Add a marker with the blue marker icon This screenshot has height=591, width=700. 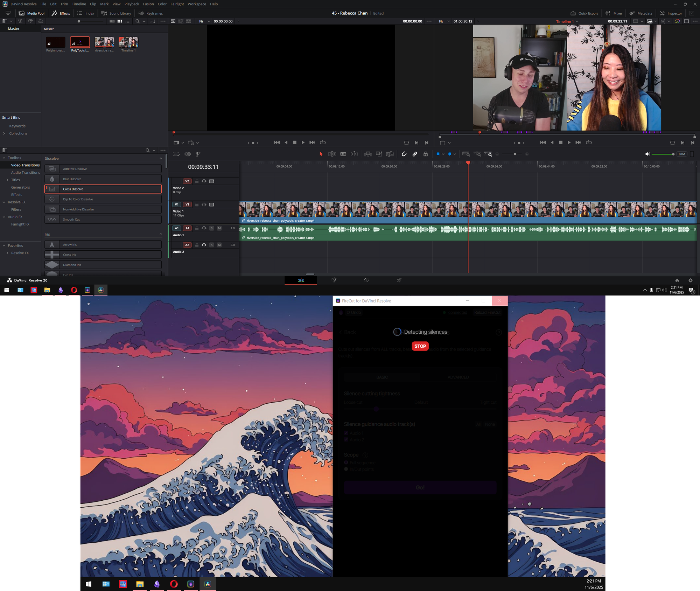[x=450, y=154]
